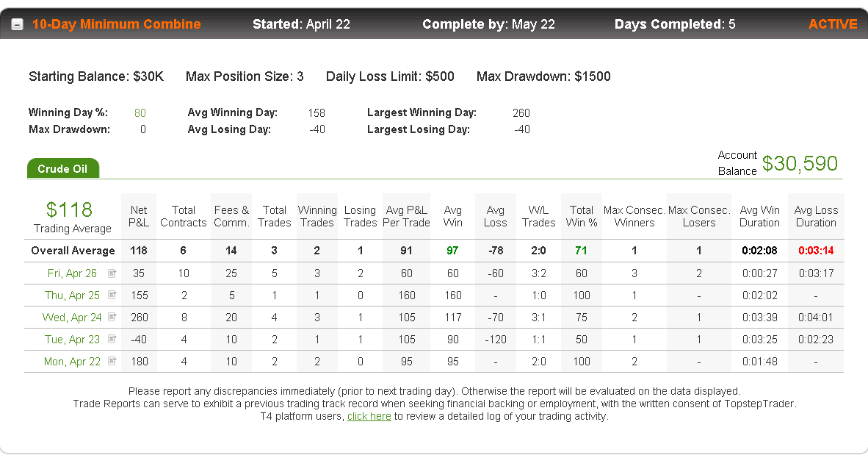Open detail icon next to Wed, Apr 24
868x455 pixels.
tap(112, 317)
